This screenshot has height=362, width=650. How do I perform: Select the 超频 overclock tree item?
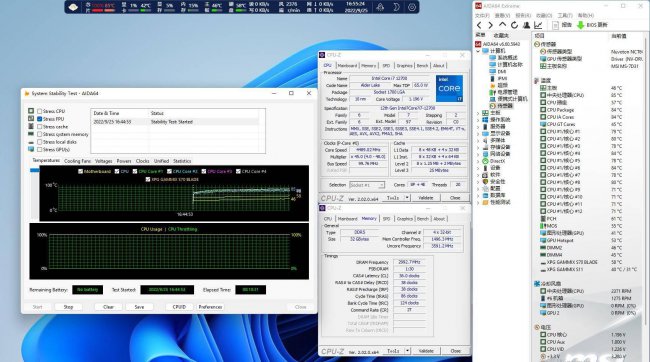pos(498,85)
